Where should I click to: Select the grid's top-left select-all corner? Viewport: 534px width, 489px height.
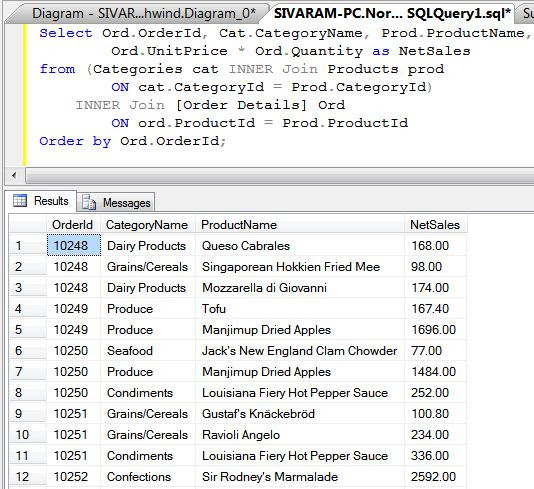pyautogui.click(x=28, y=225)
